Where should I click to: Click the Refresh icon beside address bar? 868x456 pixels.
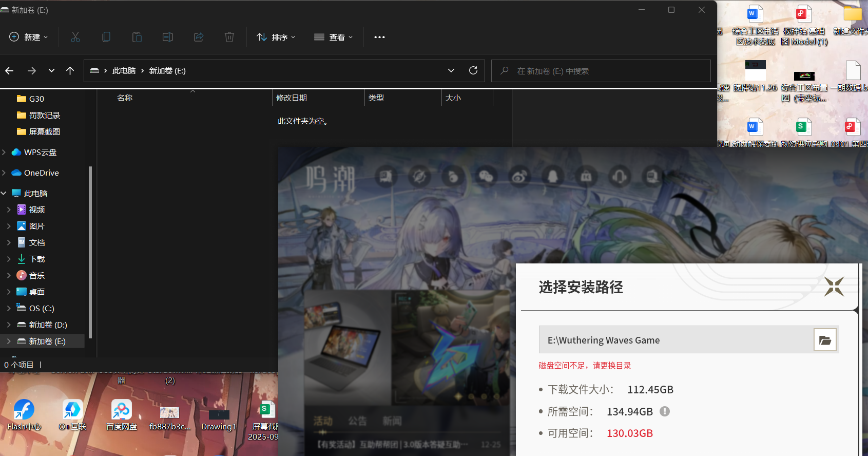tap(473, 70)
